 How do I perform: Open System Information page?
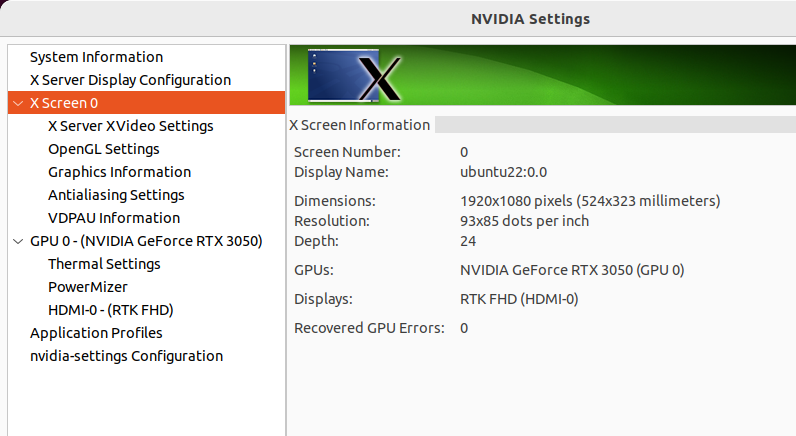pos(96,57)
